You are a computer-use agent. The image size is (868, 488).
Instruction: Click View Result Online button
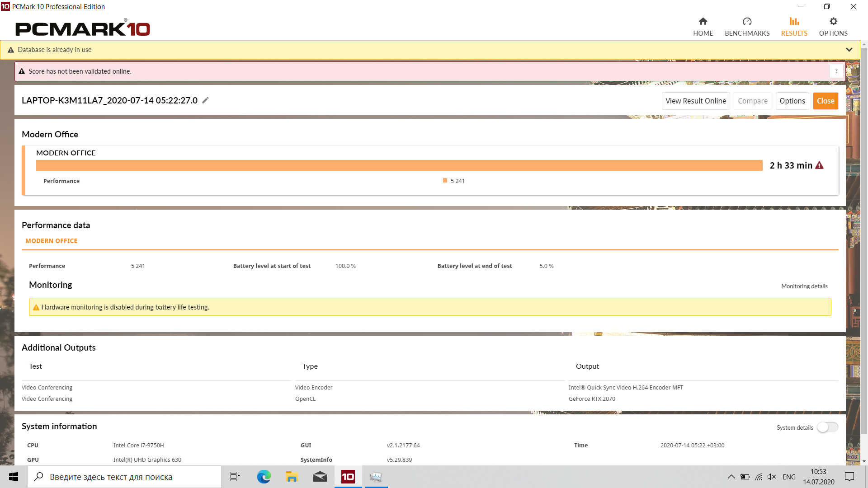[696, 101]
